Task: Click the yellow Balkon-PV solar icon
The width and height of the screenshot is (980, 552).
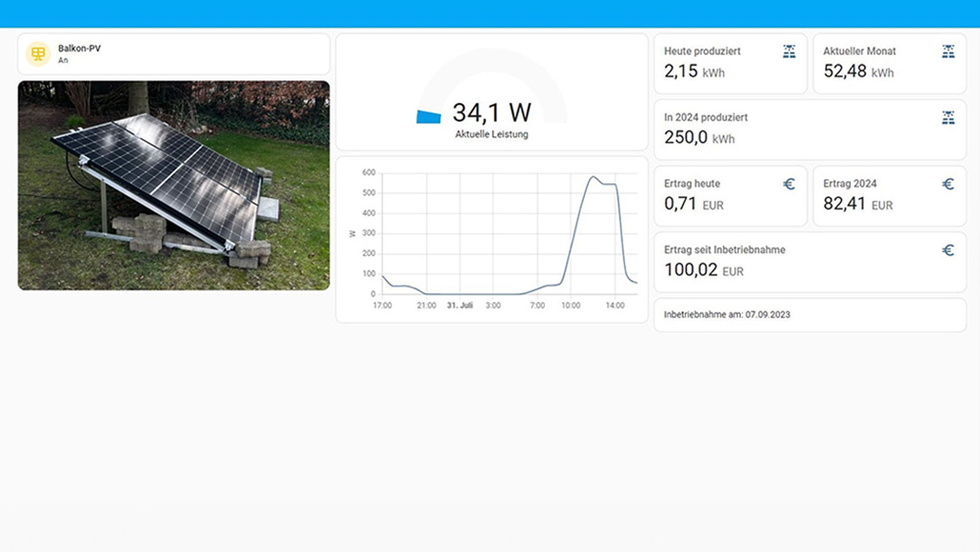Action: coord(38,54)
